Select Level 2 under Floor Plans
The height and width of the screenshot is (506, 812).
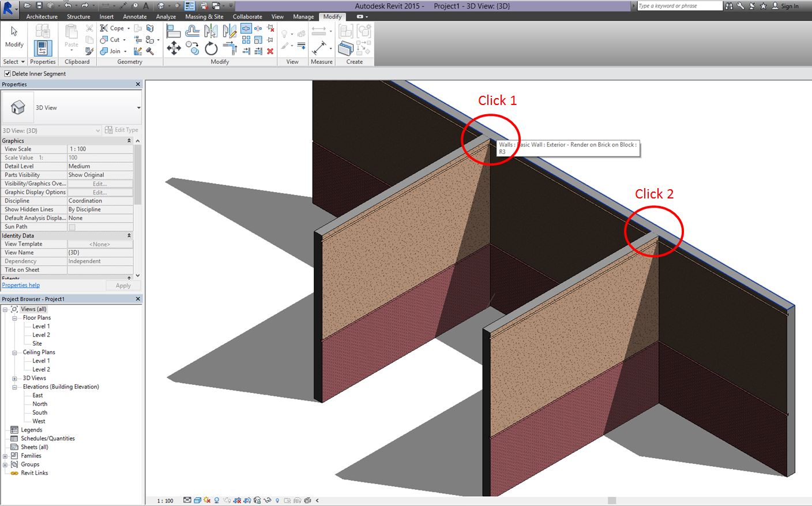[x=42, y=335]
